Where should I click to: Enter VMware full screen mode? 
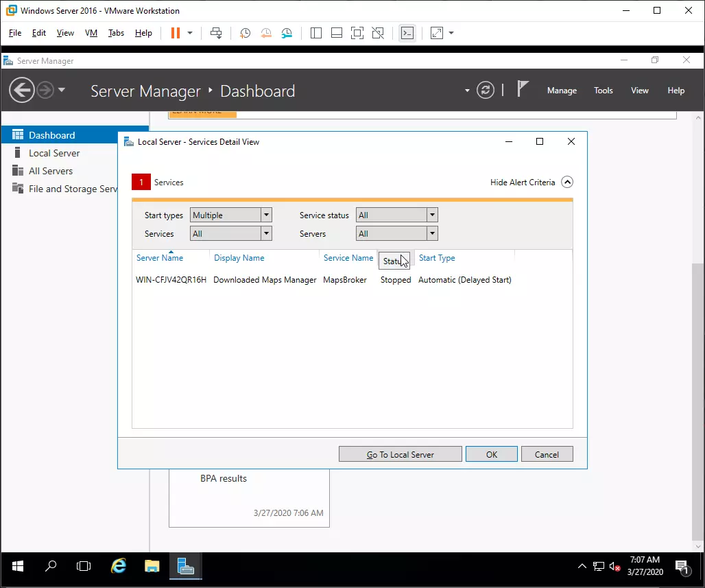pyautogui.click(x=357, y=33)
